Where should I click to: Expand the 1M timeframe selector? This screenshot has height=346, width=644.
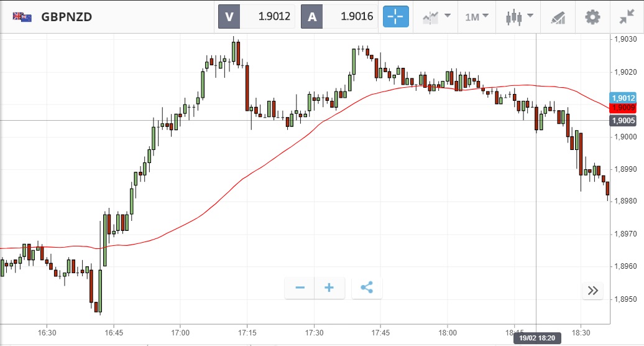477,17
